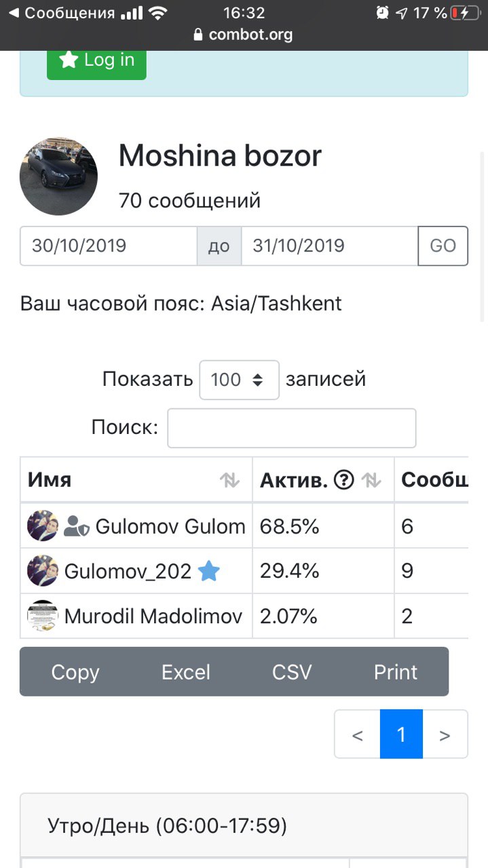Click the GO button
488x868 pixels.
pyautogui.click(x=443, y=245)
